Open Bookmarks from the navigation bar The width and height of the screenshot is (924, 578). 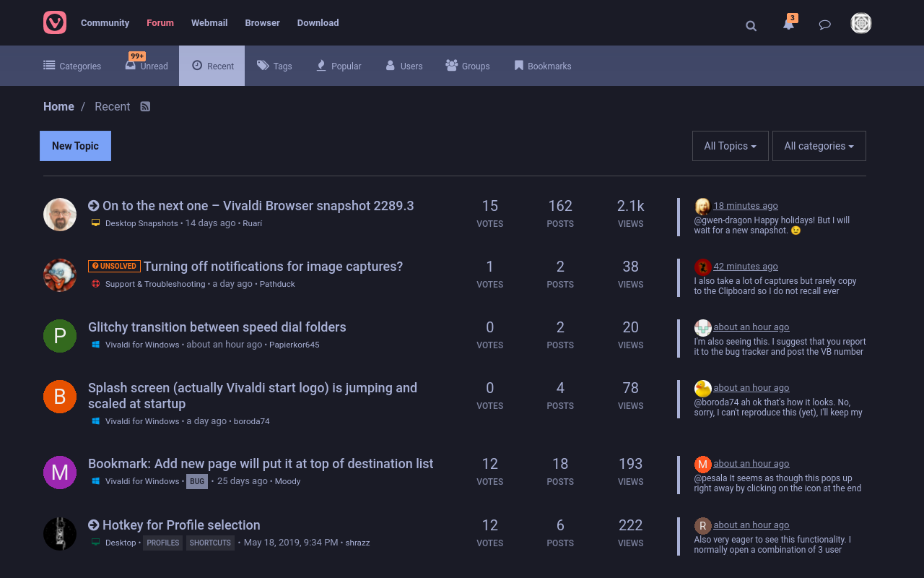(x=542, y=66)
